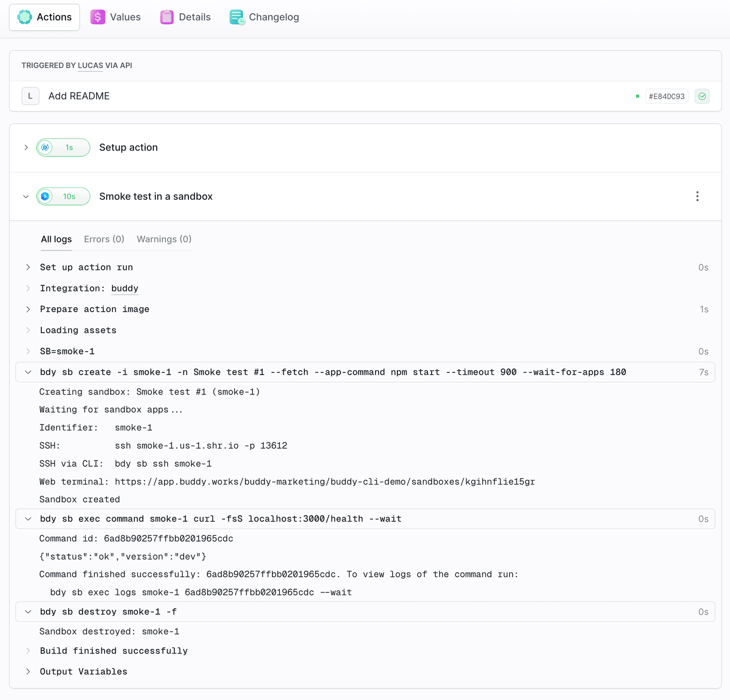Screen dimensions: 730x700
Task: Expand the Setup action row
Action: tap(26, 148)
